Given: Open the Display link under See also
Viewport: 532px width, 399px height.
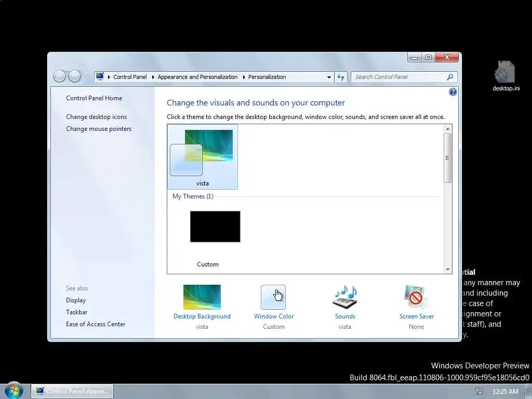Looking at the screenshot, I should tap(76, 300).
